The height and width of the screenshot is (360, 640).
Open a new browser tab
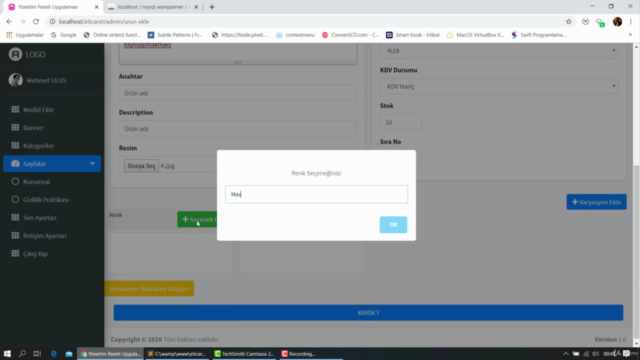tap(212, 7)
